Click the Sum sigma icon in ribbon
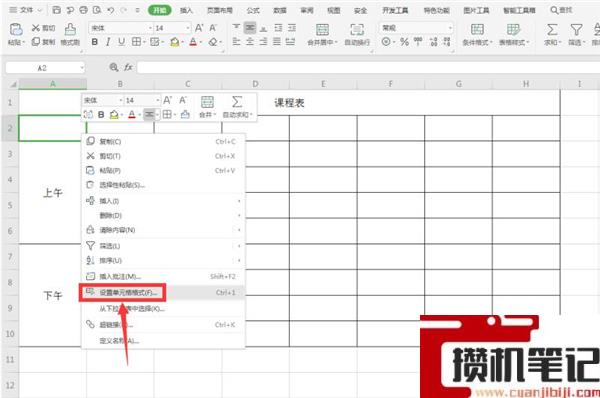 pos(552,29)
